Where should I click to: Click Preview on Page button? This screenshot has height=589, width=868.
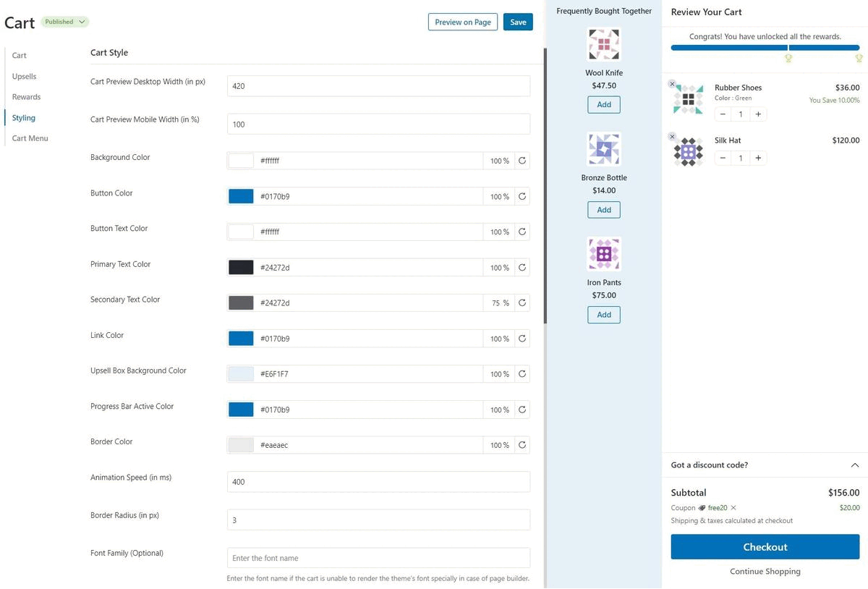coord(463,22)
